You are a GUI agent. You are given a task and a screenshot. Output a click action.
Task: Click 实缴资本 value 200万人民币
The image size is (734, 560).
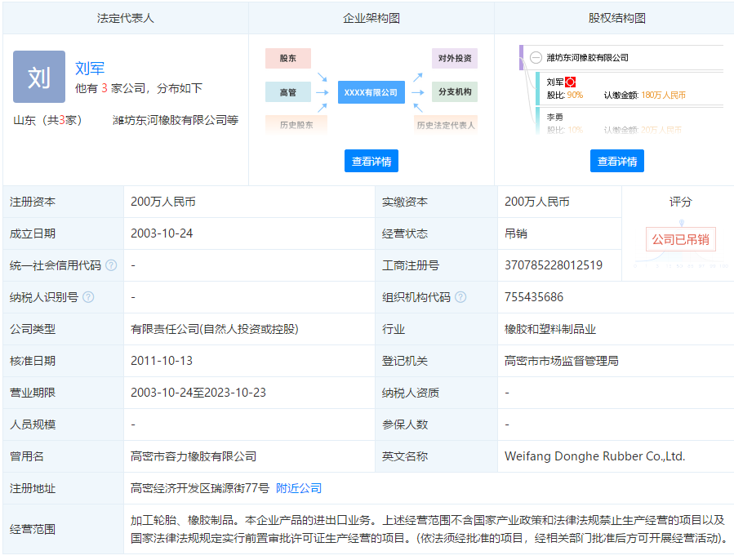537,202
